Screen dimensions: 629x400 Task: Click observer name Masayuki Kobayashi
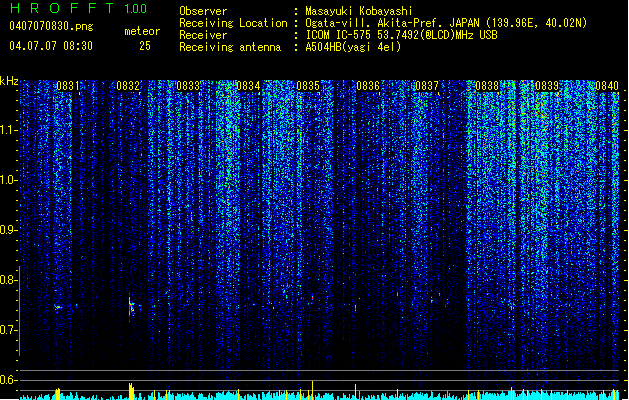[359, 11]
